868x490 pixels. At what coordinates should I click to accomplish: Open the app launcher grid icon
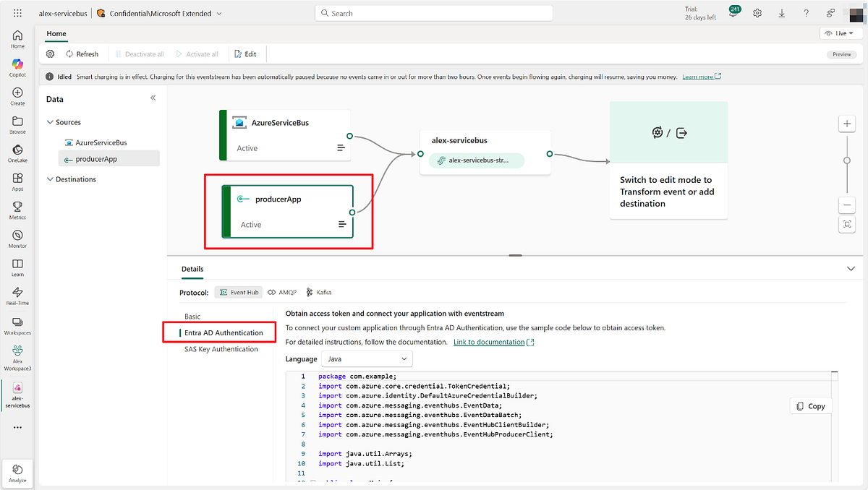pyautogui.click(x=17, y=13)
